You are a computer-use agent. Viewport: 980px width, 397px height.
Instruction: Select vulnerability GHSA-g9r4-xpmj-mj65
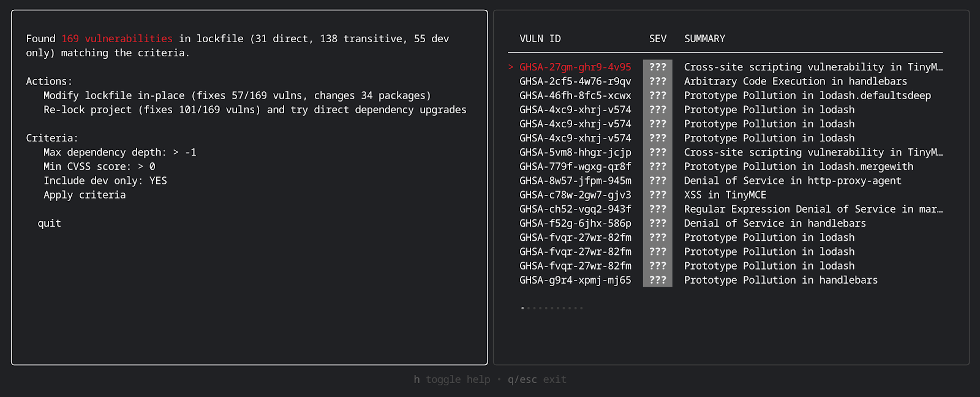[x=575, y=280]
